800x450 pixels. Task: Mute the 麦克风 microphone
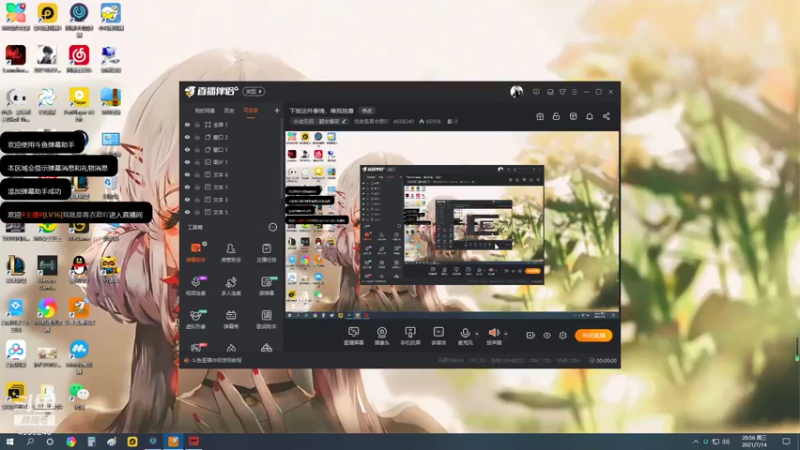coord(465,336)
